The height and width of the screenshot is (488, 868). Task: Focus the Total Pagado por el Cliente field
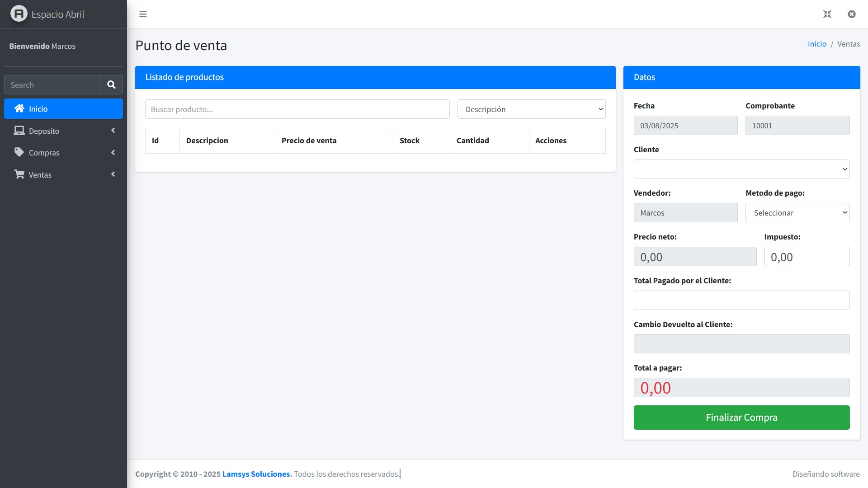click(741, 300)
